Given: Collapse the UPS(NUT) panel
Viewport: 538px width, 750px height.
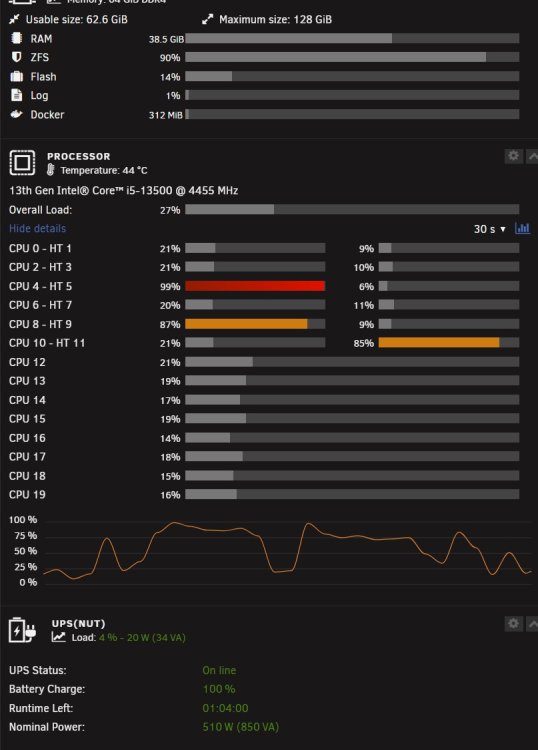Looking at the screenshot, I should pos(532,624).
